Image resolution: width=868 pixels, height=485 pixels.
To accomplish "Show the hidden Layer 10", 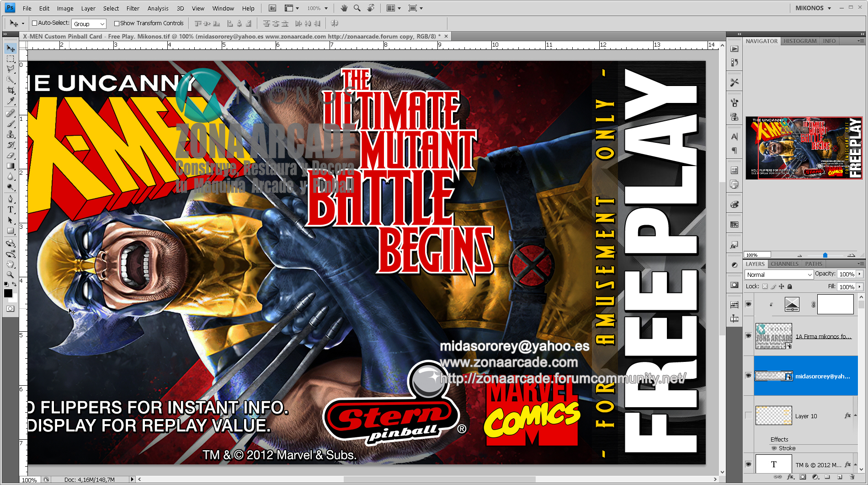I will coord(748,415).
